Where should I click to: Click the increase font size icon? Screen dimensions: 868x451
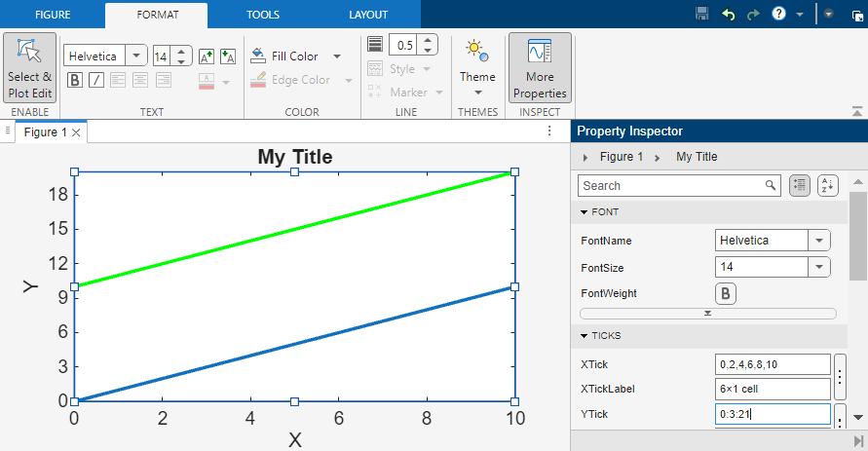(x=207, y=56)
